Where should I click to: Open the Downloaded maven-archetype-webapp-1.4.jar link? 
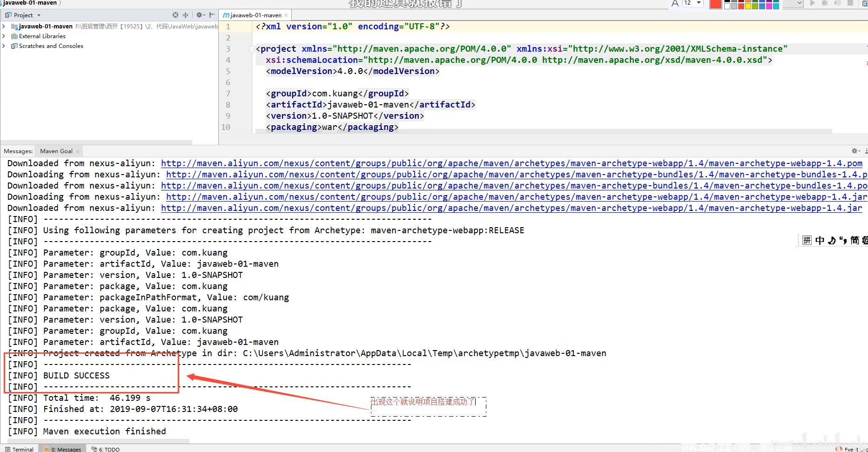[x=511, y=208]
